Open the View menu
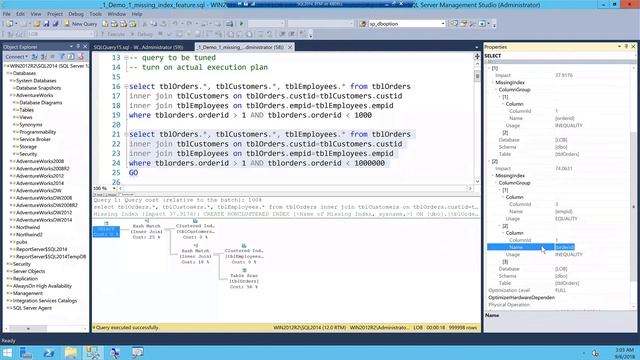 [36, 14]
